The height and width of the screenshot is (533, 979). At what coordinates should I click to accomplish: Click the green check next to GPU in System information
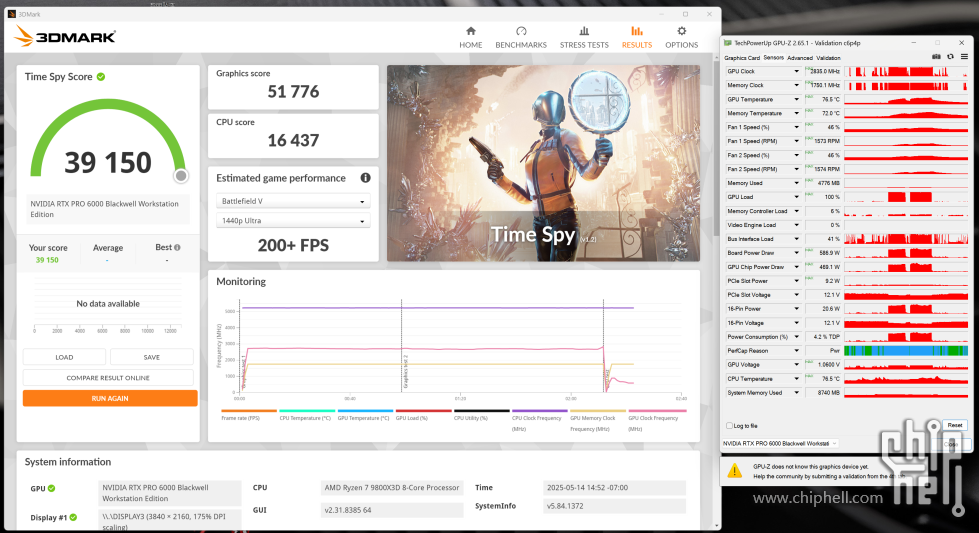tap(52, 489)
